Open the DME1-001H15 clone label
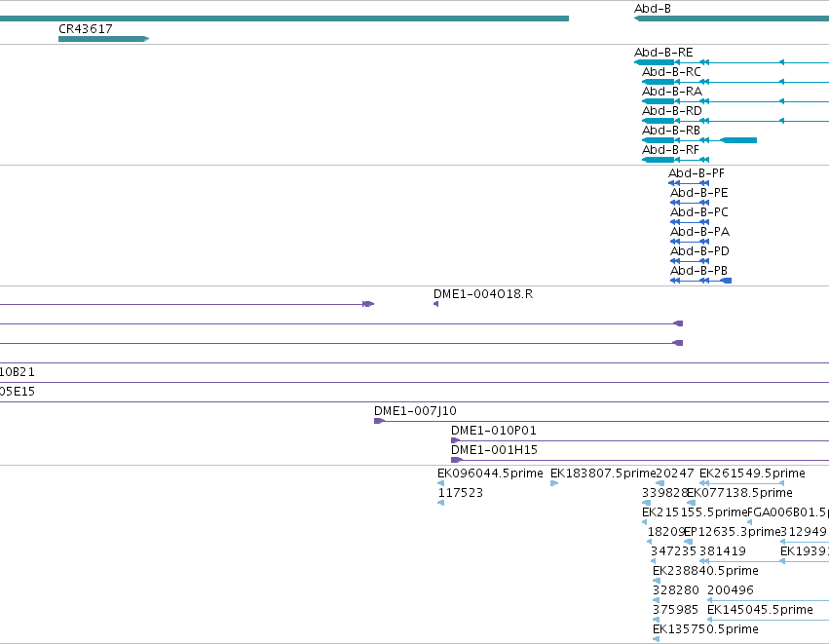Screen dimensions: 829x644 (x=494, y=450)
